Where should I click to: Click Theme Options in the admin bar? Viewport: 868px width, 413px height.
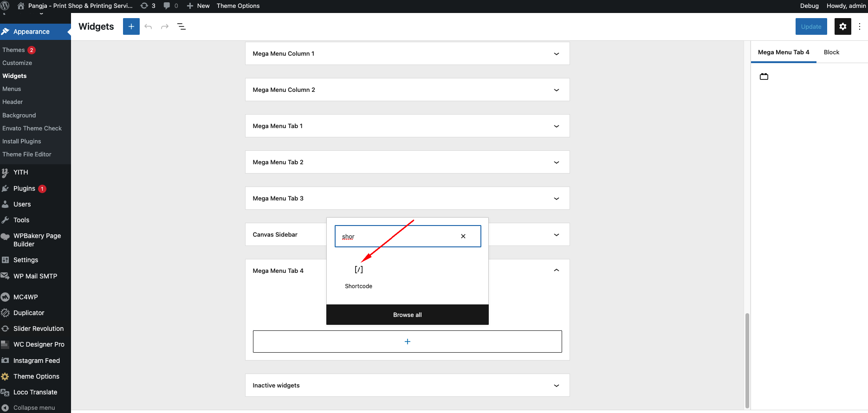(238, 6)
